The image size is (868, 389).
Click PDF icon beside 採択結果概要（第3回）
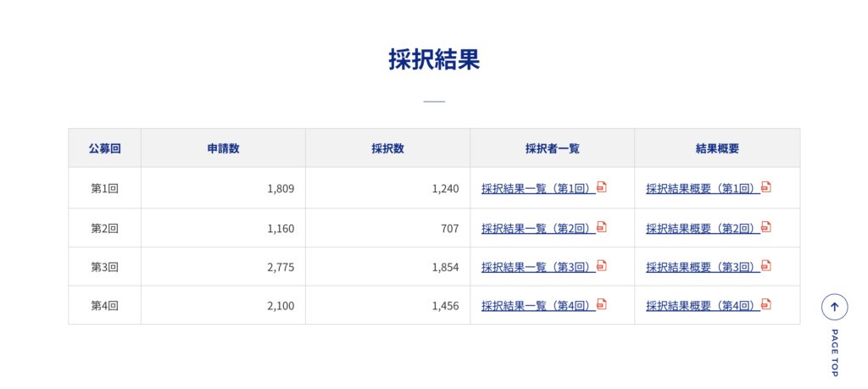pyautogui.click(x=766, y=265)
